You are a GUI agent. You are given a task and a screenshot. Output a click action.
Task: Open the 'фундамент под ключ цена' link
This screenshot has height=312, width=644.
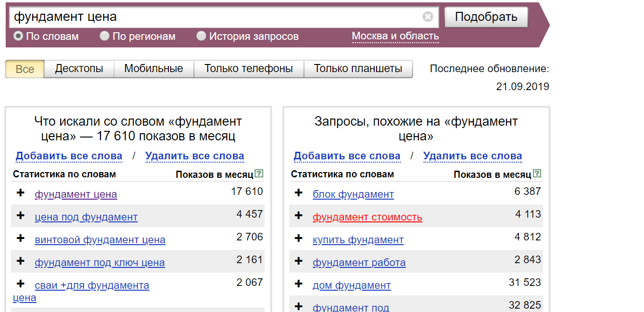pyautogui.click(x=100, y=263)
